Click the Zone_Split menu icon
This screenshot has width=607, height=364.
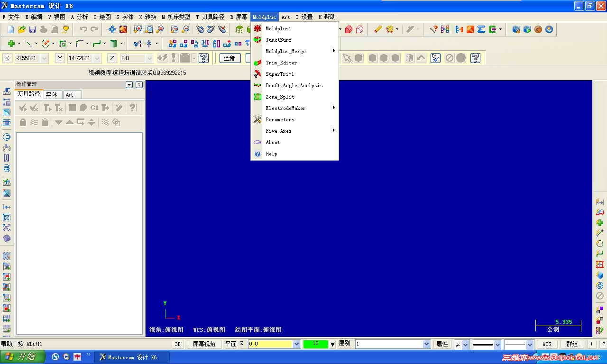coord(258,97)
